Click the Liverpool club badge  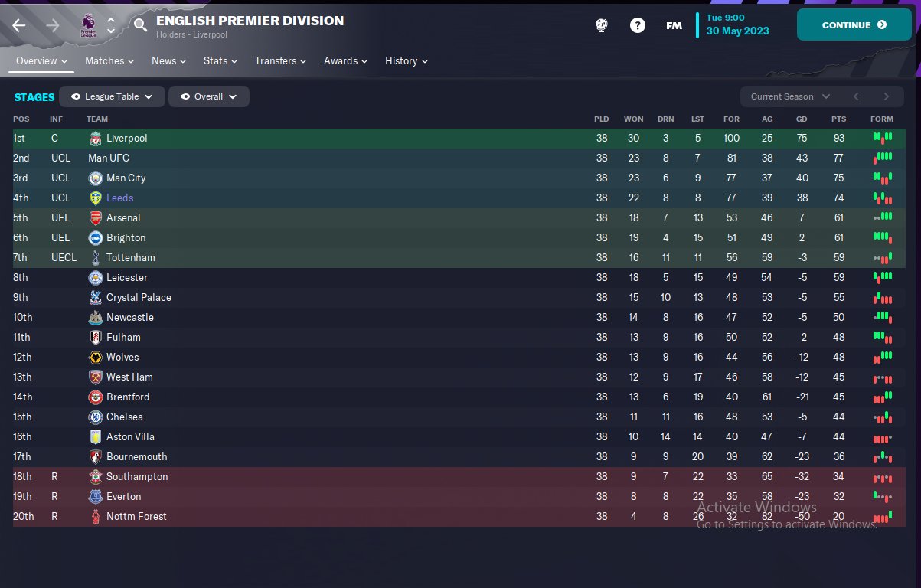coord(96,139)
